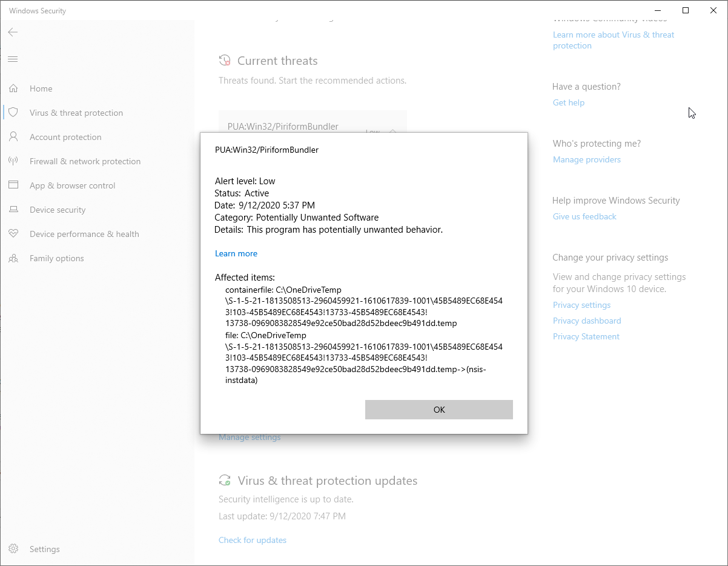Click Help improve Windows Security heading

pos(616,201)
